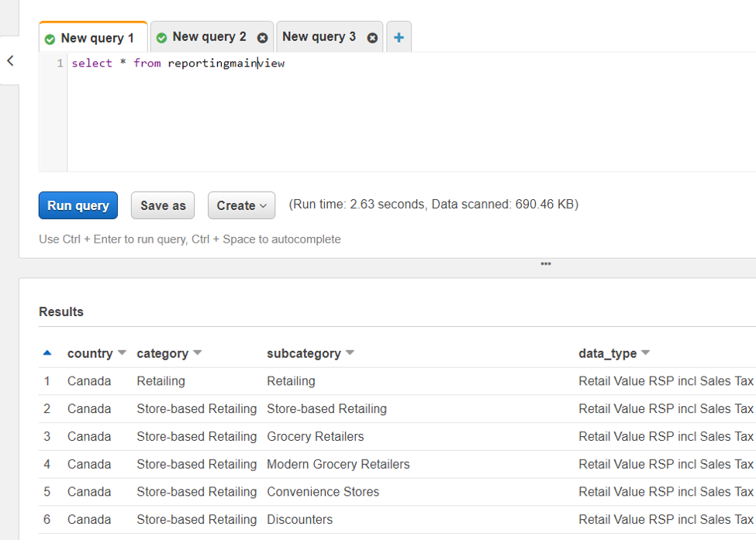Save the query using Save as

pos(162,205)
